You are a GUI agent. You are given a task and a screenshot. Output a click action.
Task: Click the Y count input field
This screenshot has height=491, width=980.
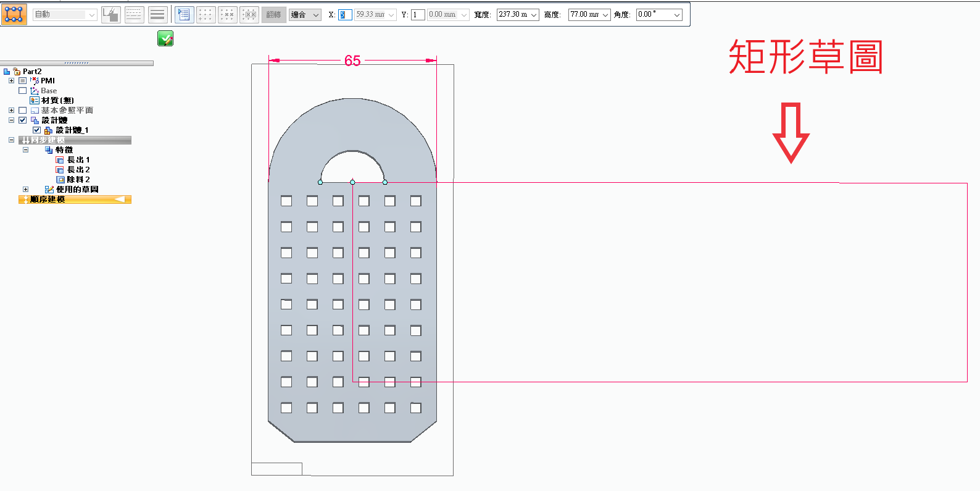click(x=418, y=15)
